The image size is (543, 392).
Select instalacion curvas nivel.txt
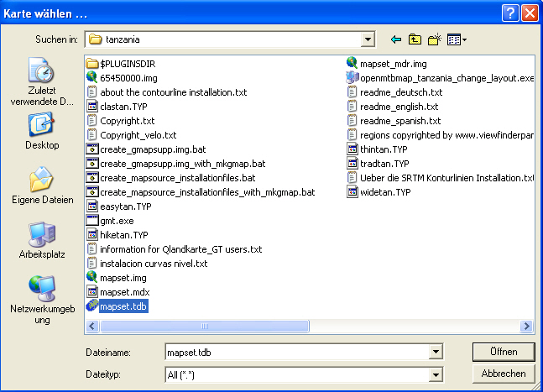pos(154,264)
